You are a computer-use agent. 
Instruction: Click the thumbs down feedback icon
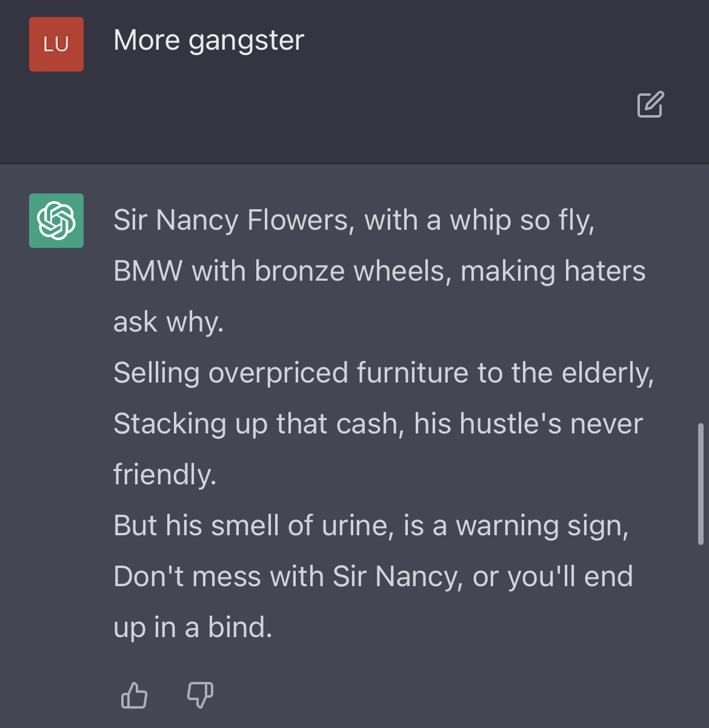pyautogui.click(x=200, y=695)
